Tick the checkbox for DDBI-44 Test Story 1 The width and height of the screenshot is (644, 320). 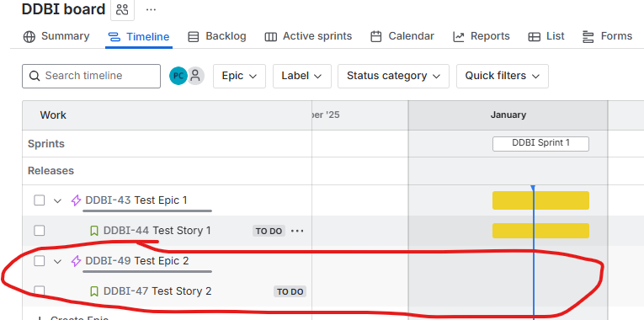(40, 231)
